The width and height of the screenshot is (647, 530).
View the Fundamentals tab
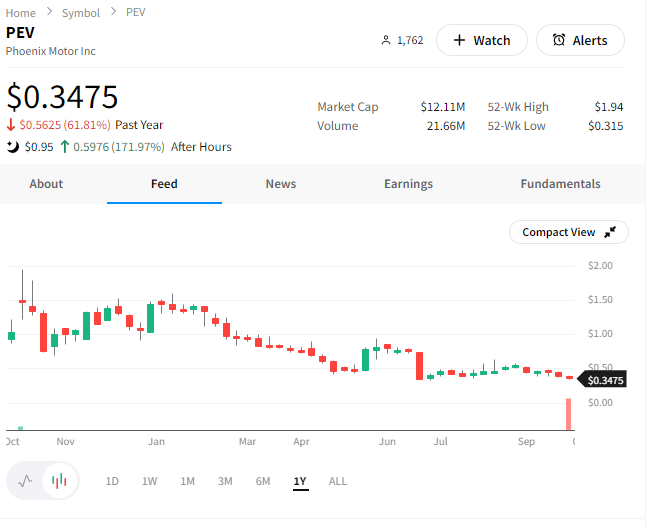[560, 184]
